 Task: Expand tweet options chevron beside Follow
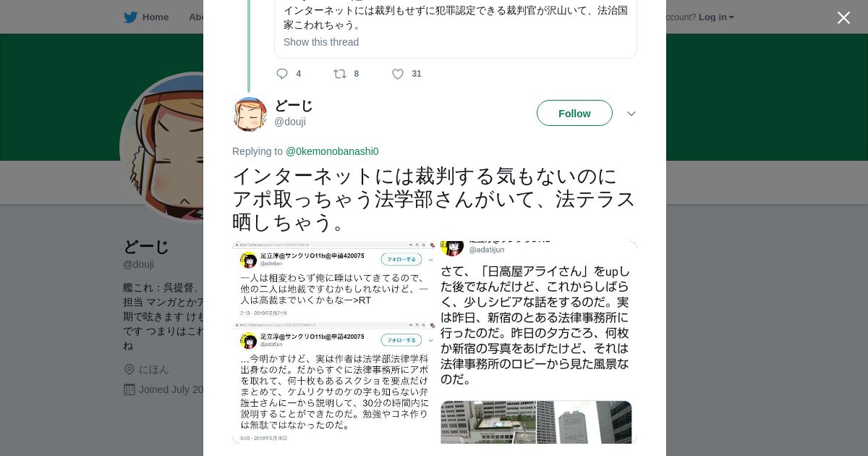click(x=631, y=114)
